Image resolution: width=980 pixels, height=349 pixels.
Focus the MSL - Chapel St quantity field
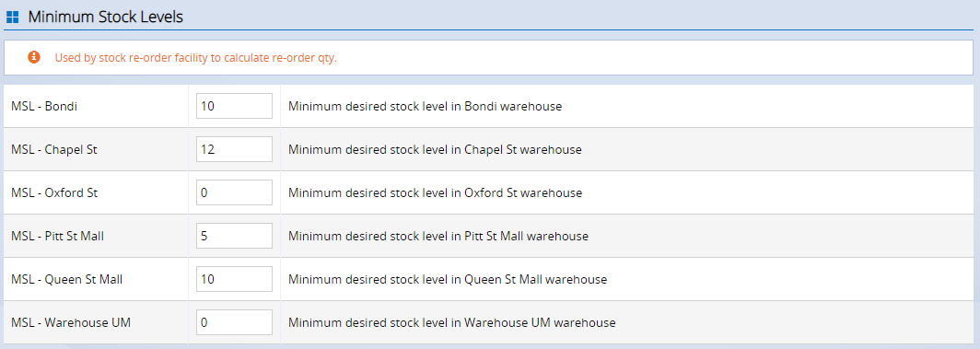click(234, 149)
